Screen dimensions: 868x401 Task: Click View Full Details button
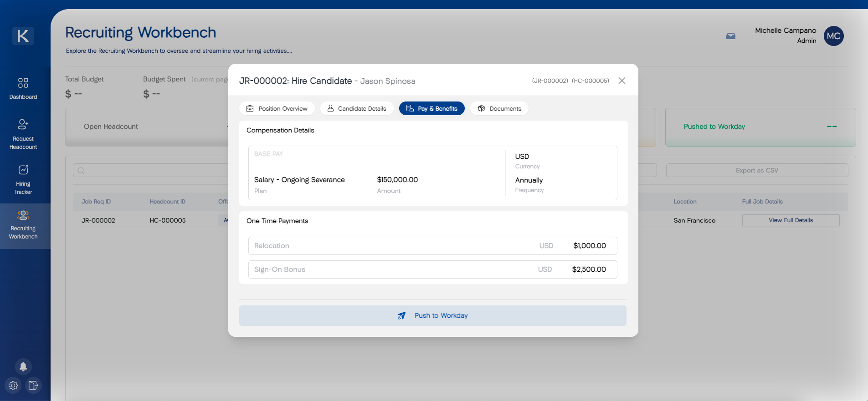coord(791,220)
